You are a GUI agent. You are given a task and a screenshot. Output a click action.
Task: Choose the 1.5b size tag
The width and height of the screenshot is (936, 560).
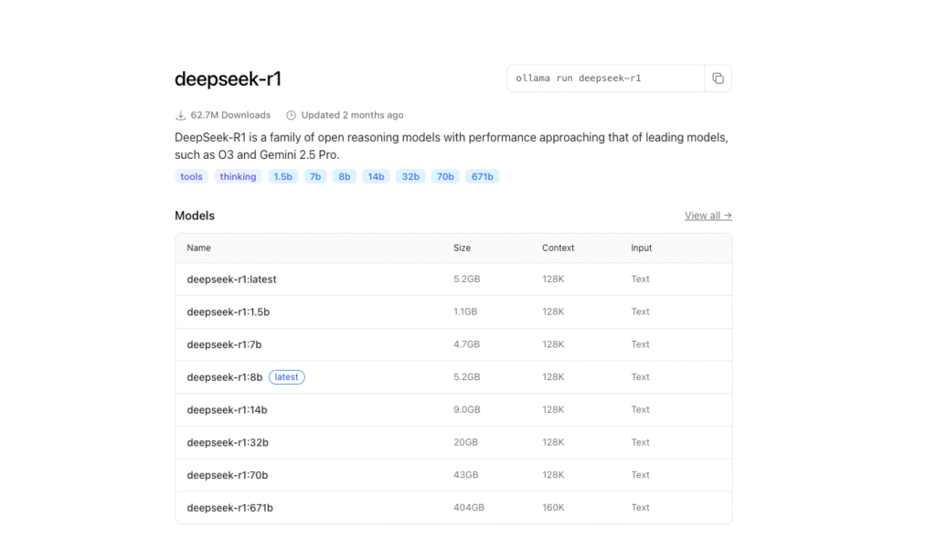(x=282, y=176)
